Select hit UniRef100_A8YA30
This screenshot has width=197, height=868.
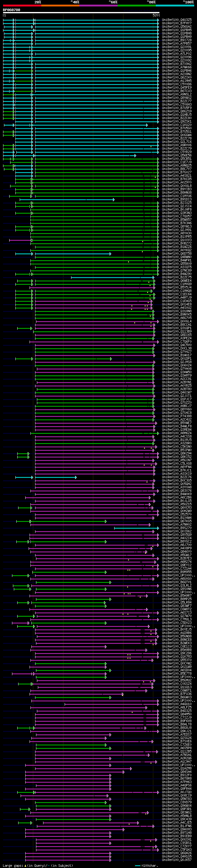177,233
